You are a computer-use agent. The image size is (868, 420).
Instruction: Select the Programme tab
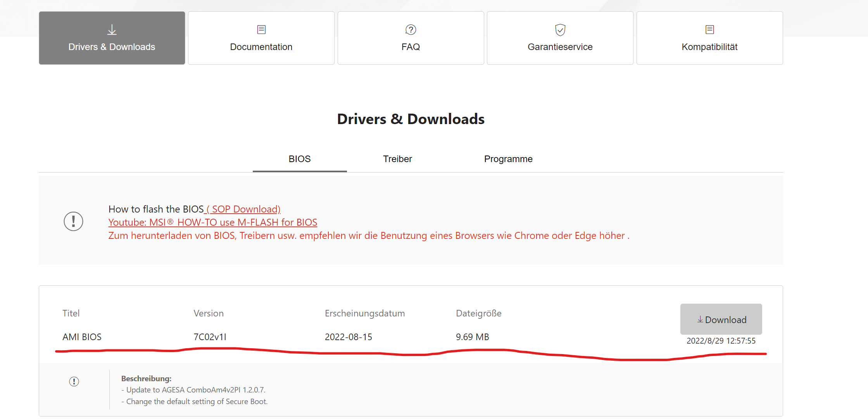point(508,159)
